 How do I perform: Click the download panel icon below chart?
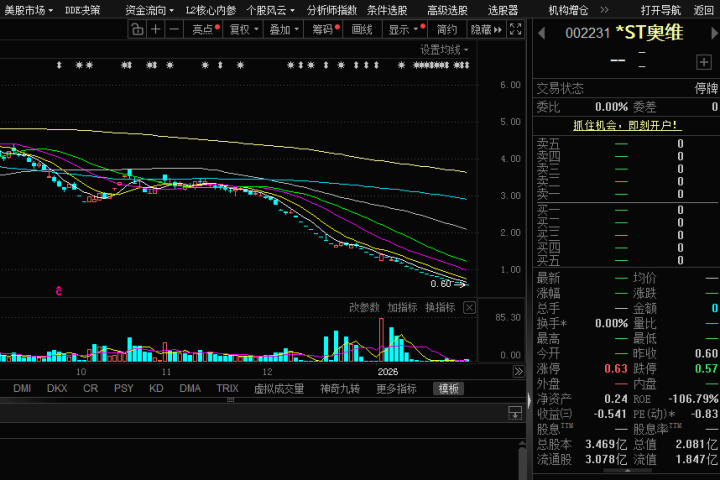click(515, 412)
